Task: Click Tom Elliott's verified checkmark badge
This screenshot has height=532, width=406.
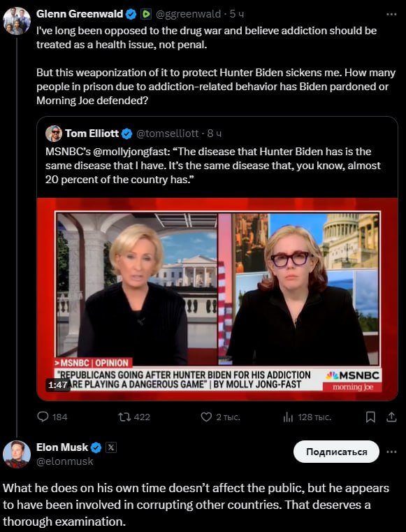Action: point(126,134)
